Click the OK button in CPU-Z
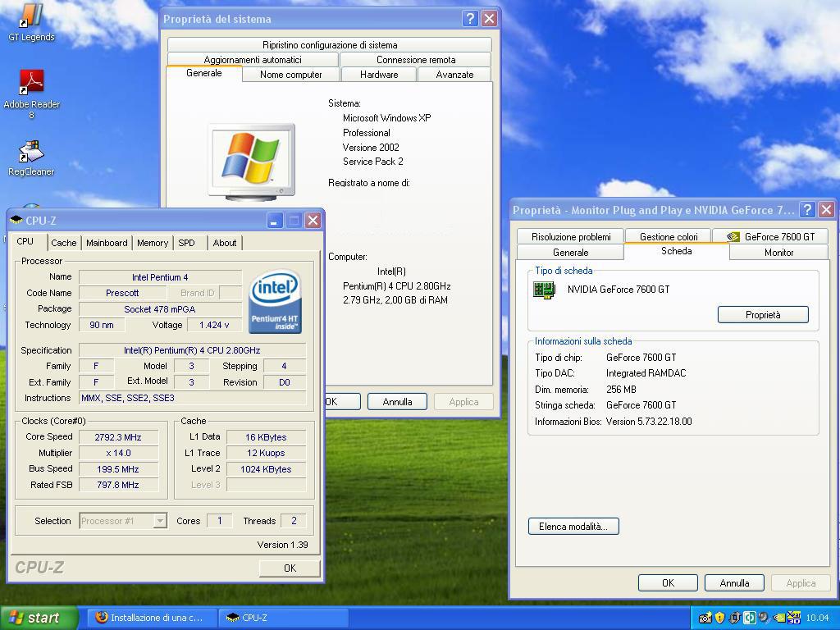Image resolution: width=840 pixels, height=630 pixels. click(290, 568)
